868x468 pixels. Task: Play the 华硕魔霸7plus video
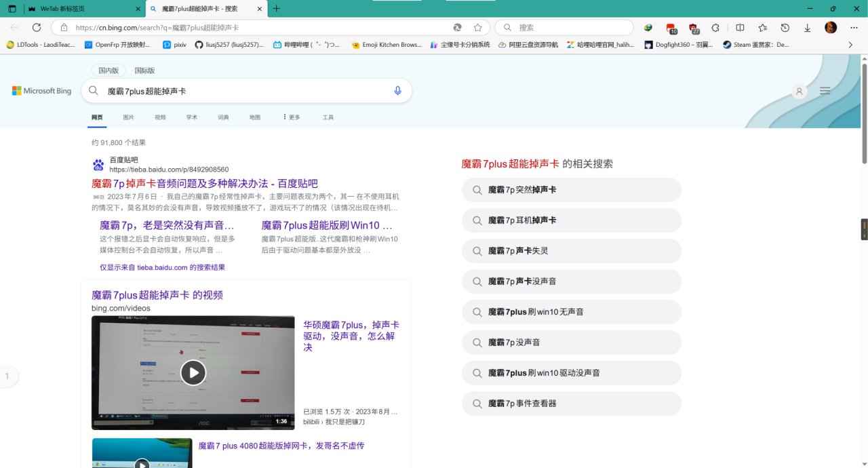coord(193,372)
